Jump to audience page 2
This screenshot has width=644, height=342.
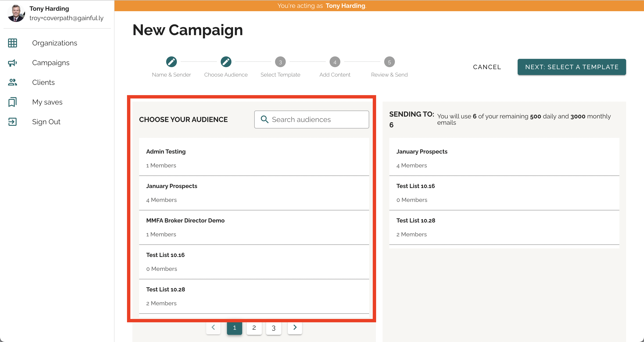[254, 328]
